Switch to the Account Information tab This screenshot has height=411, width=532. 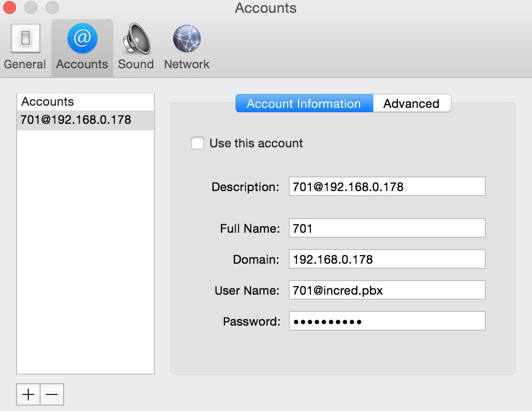tap(304, 104)
